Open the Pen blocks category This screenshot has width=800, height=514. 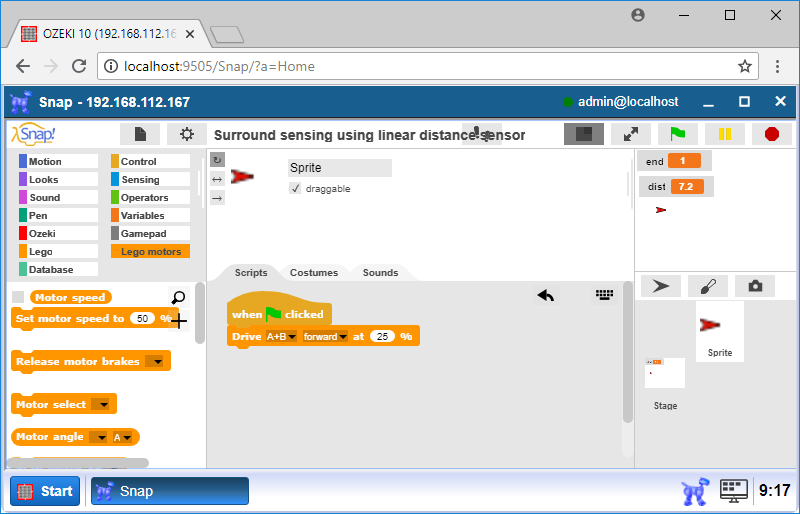click(x=58, y=215)
